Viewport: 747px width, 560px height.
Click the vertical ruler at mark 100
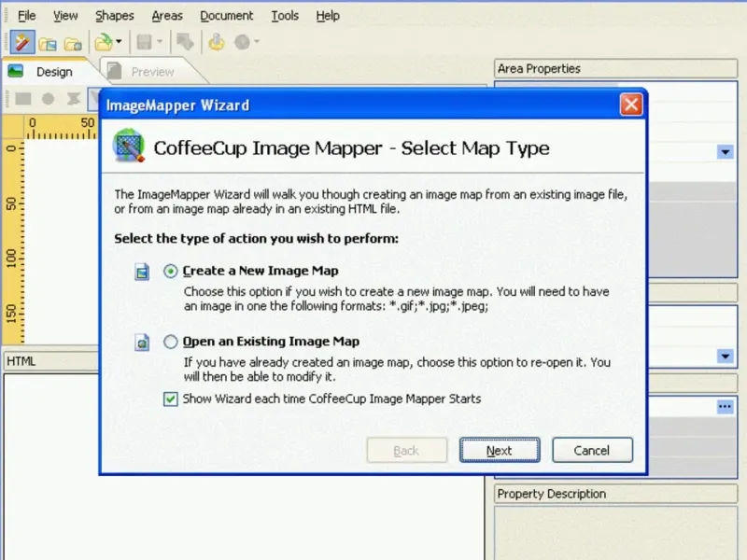(11, 258)
